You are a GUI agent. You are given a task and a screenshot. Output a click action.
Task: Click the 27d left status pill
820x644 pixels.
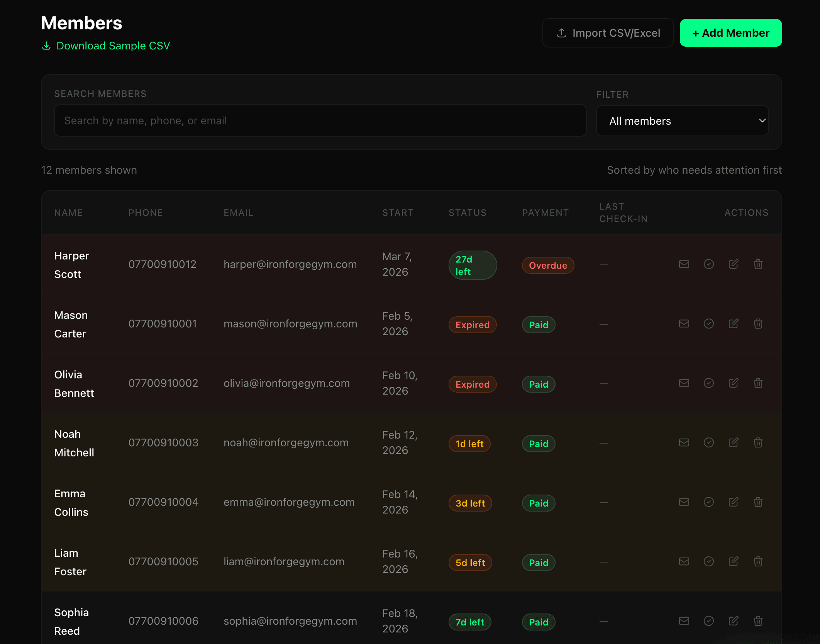tap(472, 265)
